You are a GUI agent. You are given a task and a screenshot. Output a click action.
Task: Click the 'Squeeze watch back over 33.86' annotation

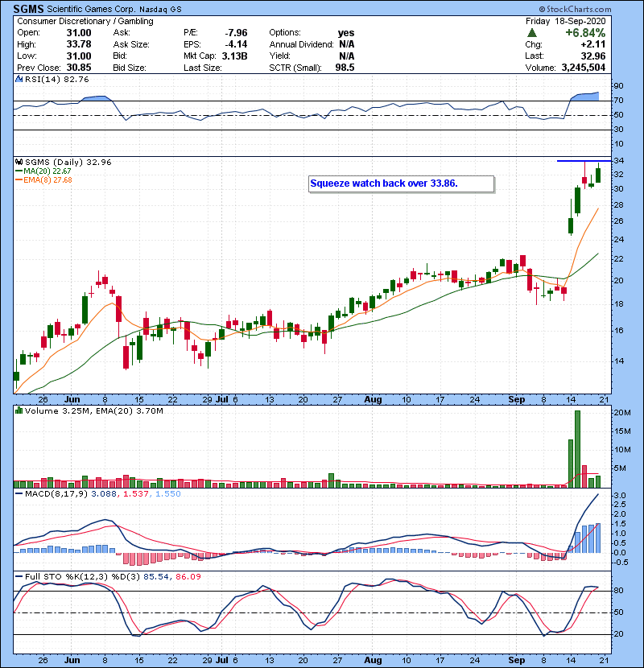click(383, 183)
